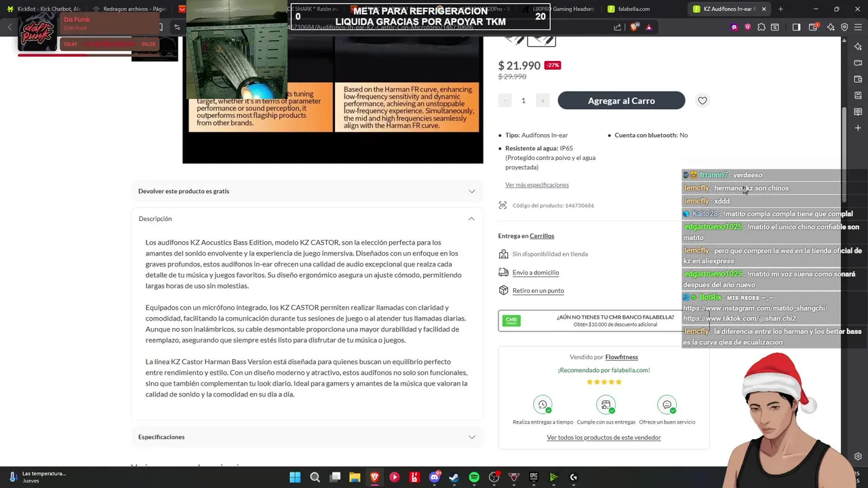
Task: Increase quantity with plus stepper
Action: [542, 100]
